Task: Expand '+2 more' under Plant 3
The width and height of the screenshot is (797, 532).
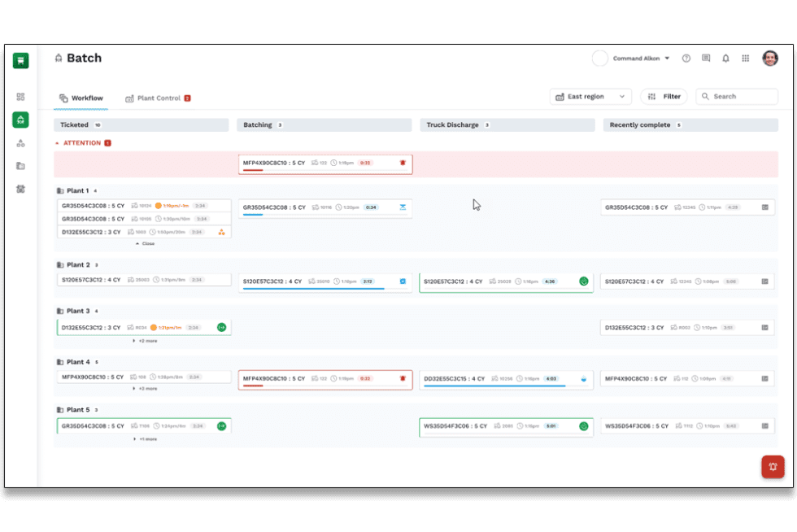Action: coord(145,341)
